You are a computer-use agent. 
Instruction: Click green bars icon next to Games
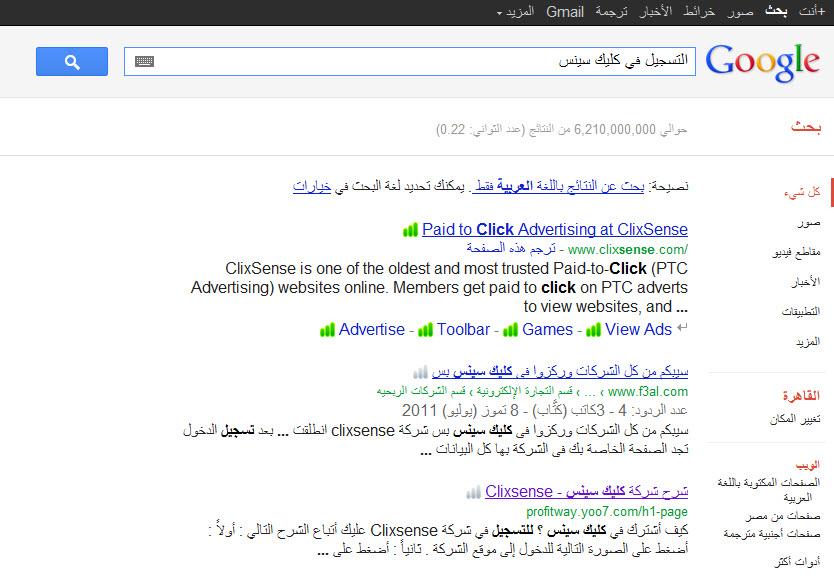(x=510, y=330)
